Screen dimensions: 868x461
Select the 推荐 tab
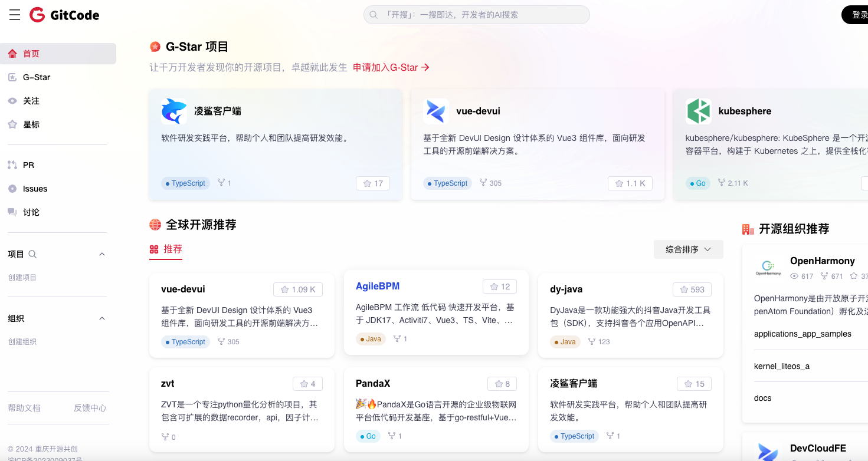[166, 249]
